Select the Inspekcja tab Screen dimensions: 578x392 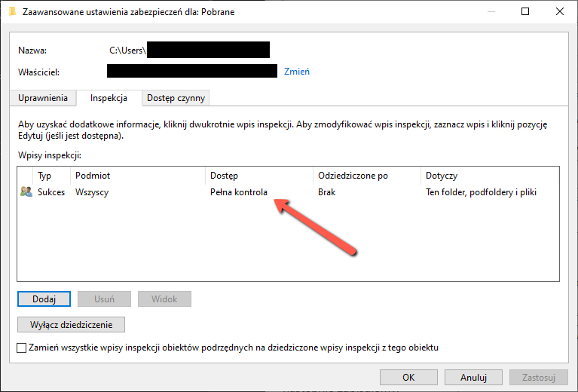pos(109,98)
